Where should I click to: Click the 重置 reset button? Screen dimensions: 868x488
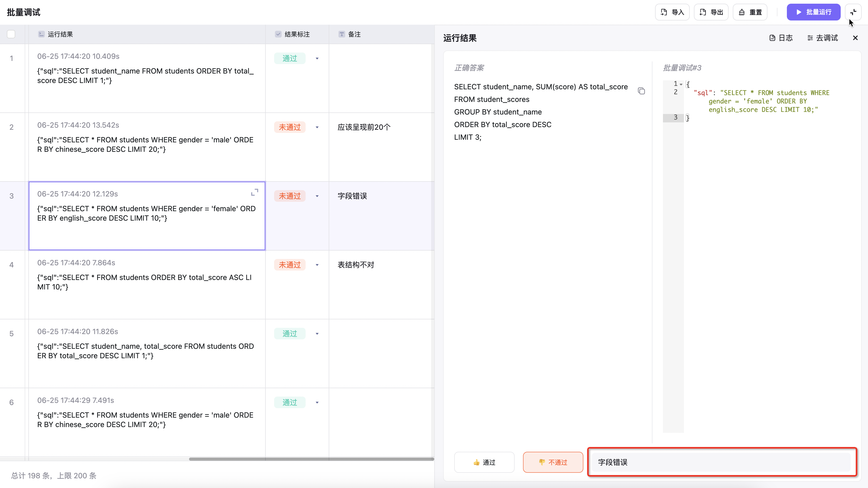point(750,12)
